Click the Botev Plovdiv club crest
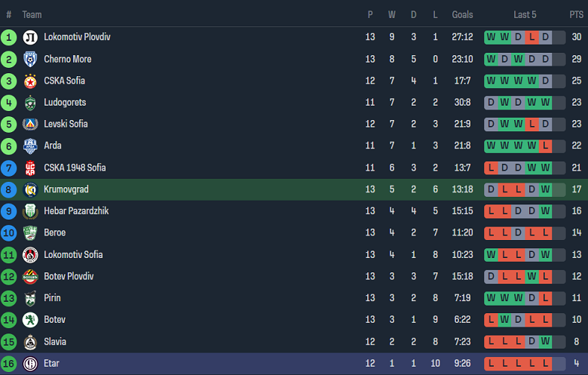The image size is (588, 375). [30, 277]
